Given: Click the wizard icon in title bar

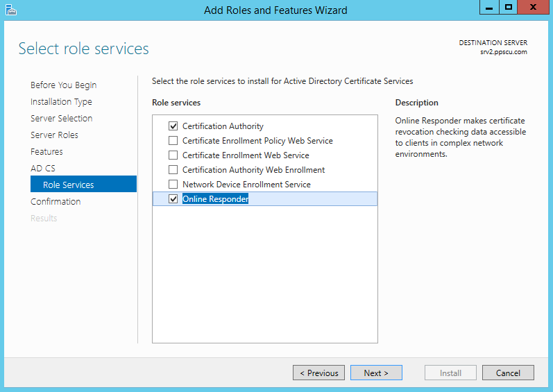Looking at the screenshot, I should click(x=11, y=10).
